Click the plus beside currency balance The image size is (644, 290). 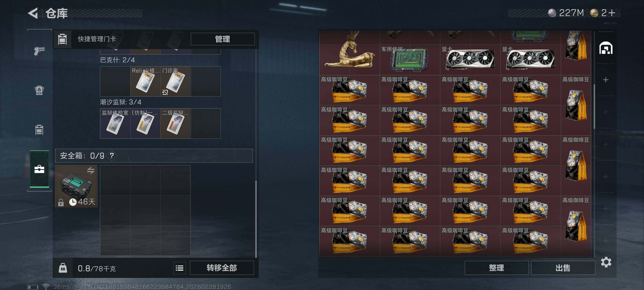pos(612,13)
